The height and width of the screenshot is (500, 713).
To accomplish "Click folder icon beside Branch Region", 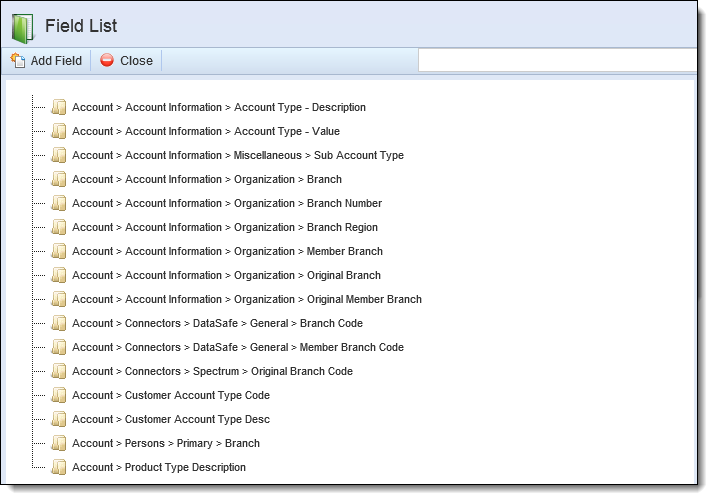I will point(59,227).
